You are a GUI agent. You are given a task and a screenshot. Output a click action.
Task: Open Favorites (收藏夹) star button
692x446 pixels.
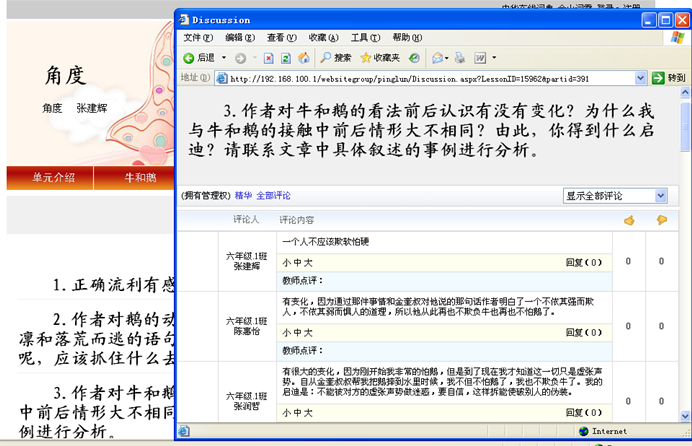[380, 58]
